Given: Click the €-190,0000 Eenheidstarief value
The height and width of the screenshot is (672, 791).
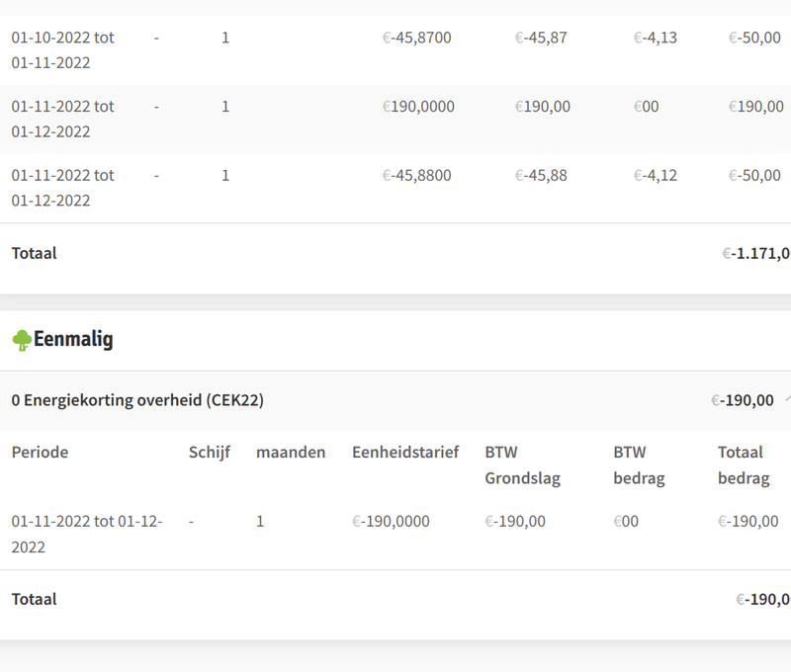Looking at the screenshot, I should point(391,521).
